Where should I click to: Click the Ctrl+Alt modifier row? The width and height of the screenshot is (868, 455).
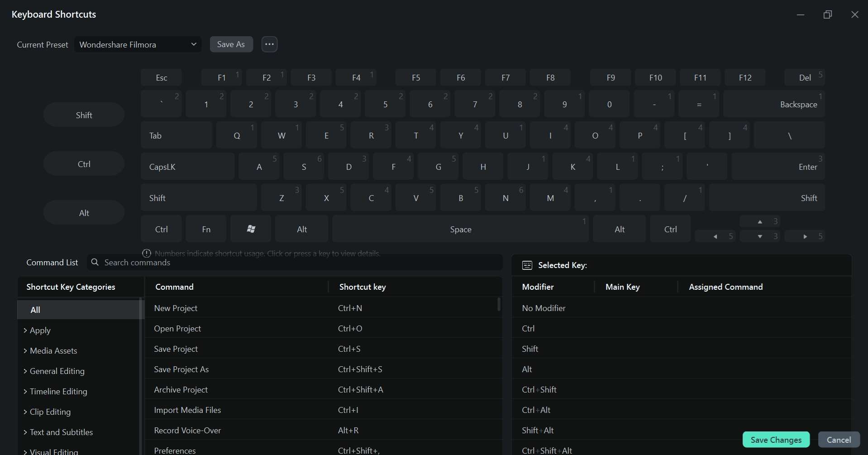[x=682, y=410]
